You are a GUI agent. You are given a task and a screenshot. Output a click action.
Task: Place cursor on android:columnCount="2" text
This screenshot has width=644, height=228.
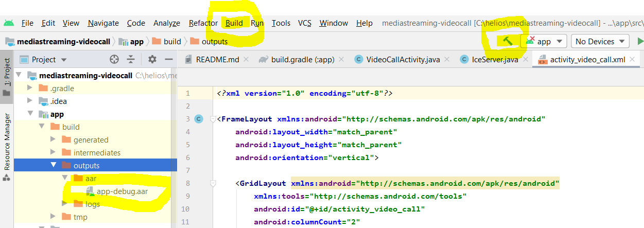tap(307, 222)
